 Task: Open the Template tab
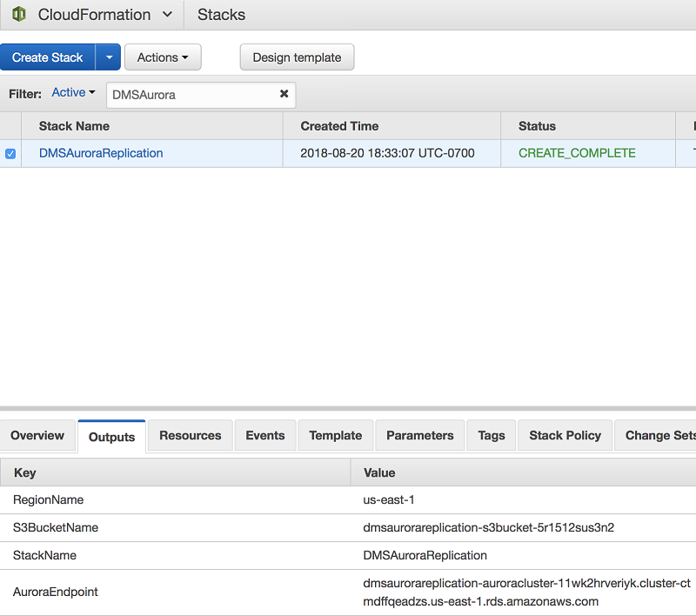tap(336, 435)
